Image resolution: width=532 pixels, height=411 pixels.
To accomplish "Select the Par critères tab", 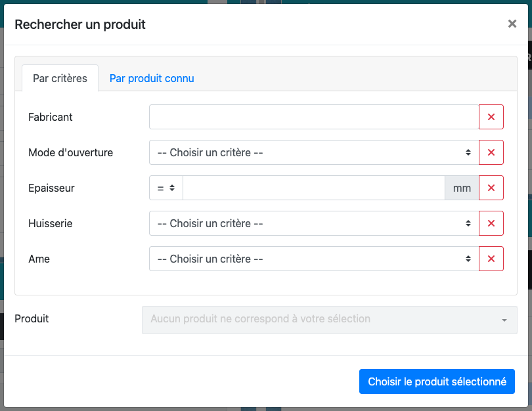I will (60, 78).
